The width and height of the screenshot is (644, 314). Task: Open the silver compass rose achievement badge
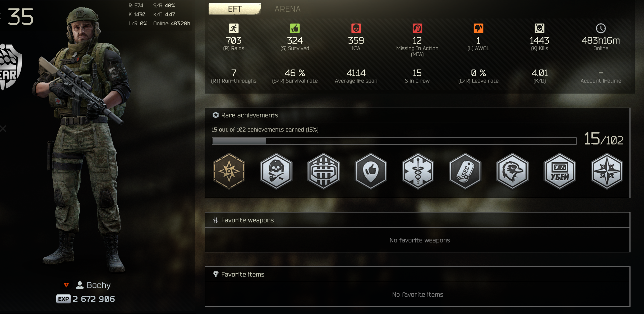[607, 171]
